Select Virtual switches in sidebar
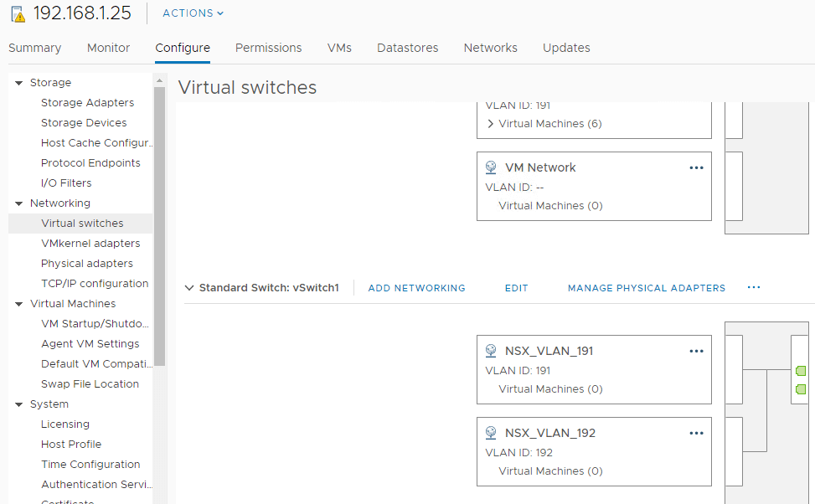This screenshot has height=504, width=815. tap(82, 224)
